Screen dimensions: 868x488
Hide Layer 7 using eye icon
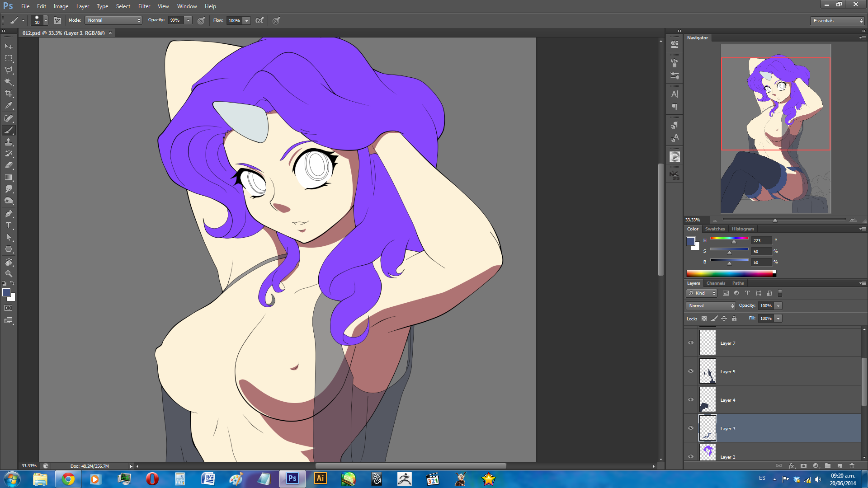(691, 343)
